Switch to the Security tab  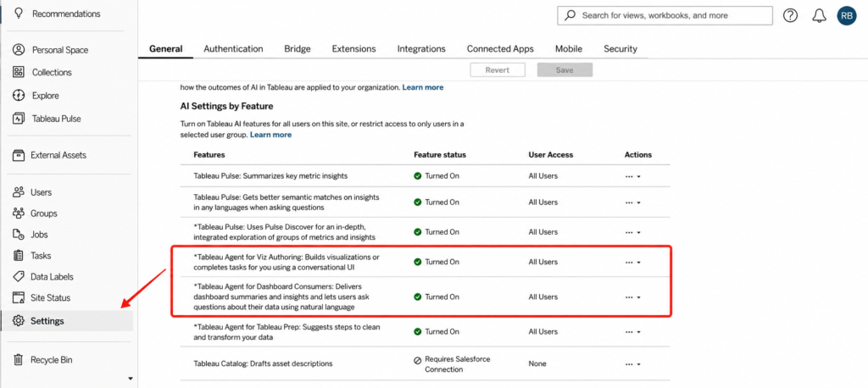click(620, 48)
